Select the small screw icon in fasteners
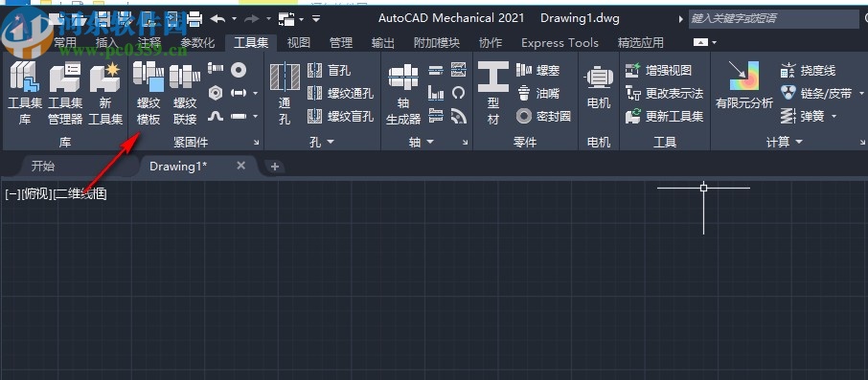The width and height of the screenshot is (868, 380). 216,69
